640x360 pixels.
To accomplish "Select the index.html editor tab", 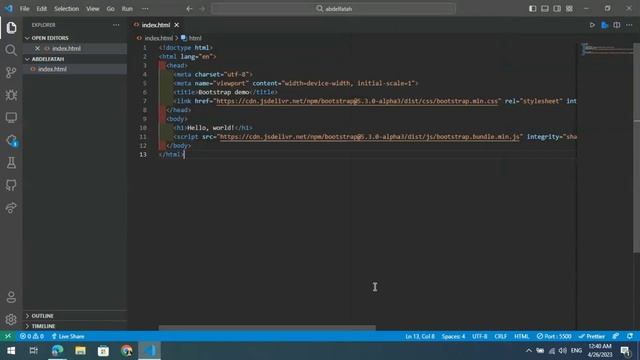I will (157, 25).
